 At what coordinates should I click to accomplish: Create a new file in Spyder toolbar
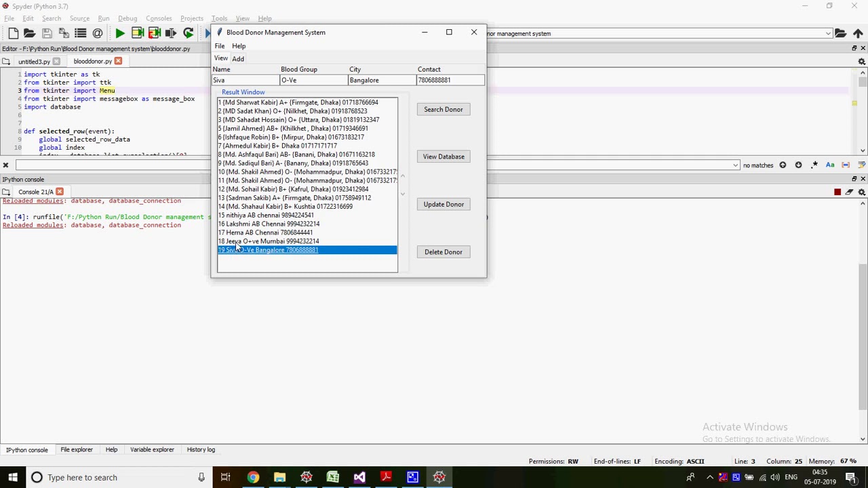coord(14,33)
